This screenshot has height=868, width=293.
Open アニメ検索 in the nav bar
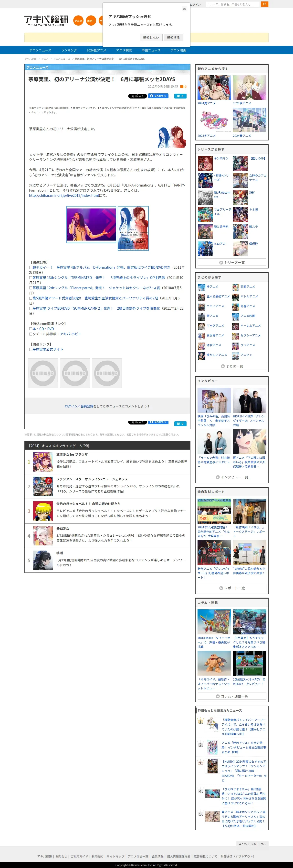coord(124,50)
